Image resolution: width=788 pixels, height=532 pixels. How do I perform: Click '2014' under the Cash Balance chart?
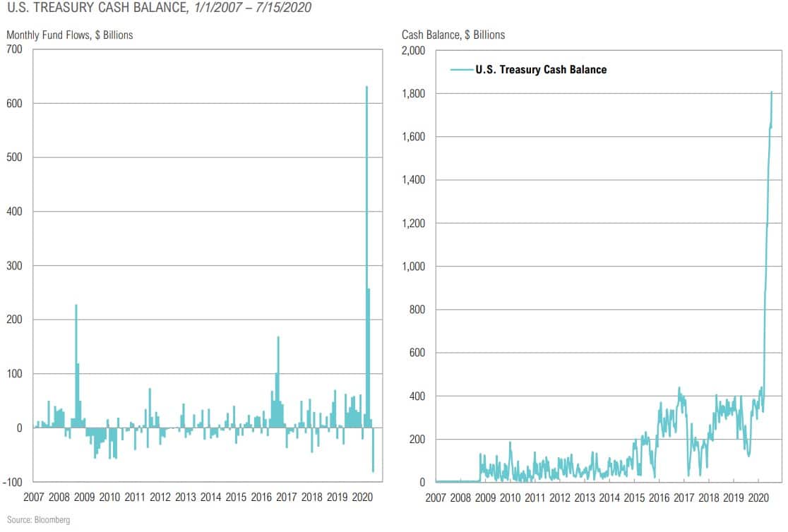click(x=609, y=498)
